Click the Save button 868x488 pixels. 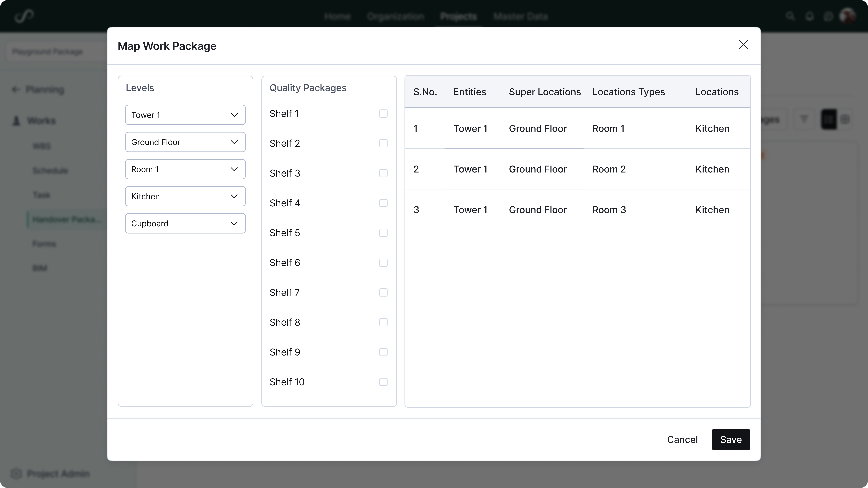[731, 440]
